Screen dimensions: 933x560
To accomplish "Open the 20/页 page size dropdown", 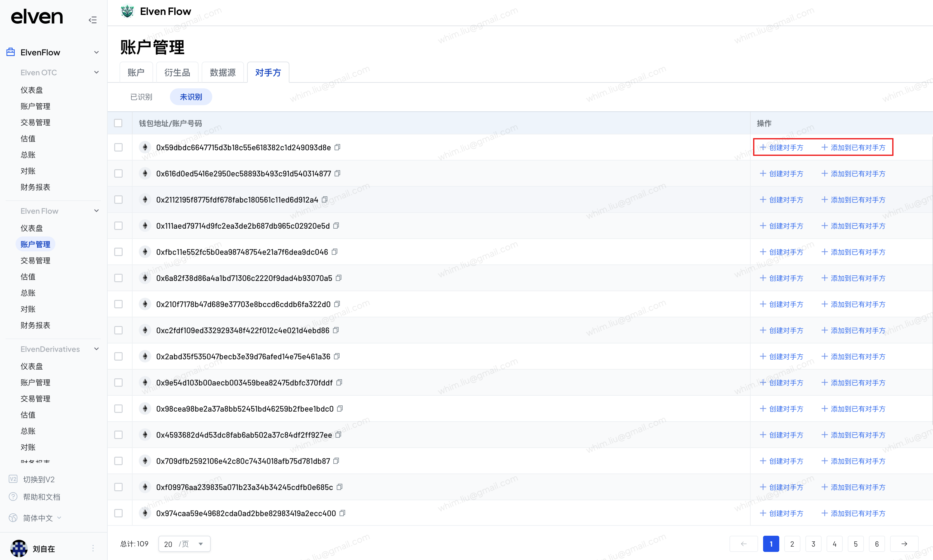I will (184, 544).
